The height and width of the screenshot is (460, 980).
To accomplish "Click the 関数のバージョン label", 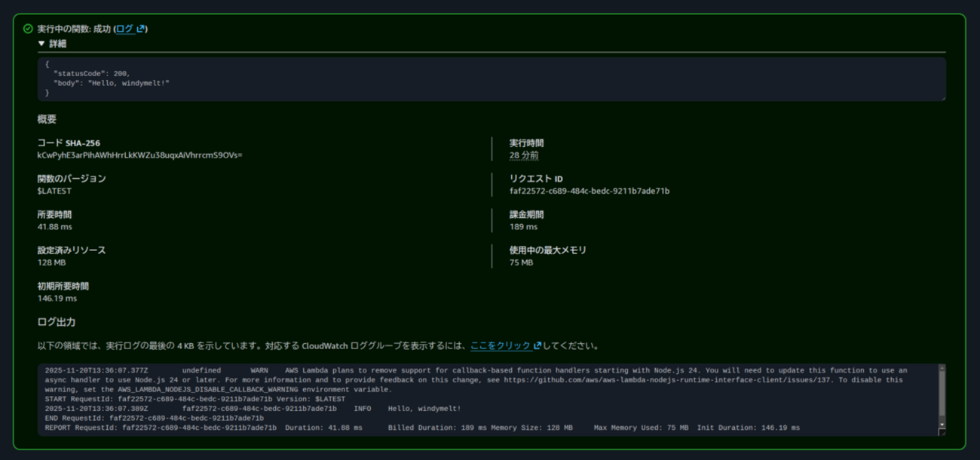I will click(x=72, y=179).
